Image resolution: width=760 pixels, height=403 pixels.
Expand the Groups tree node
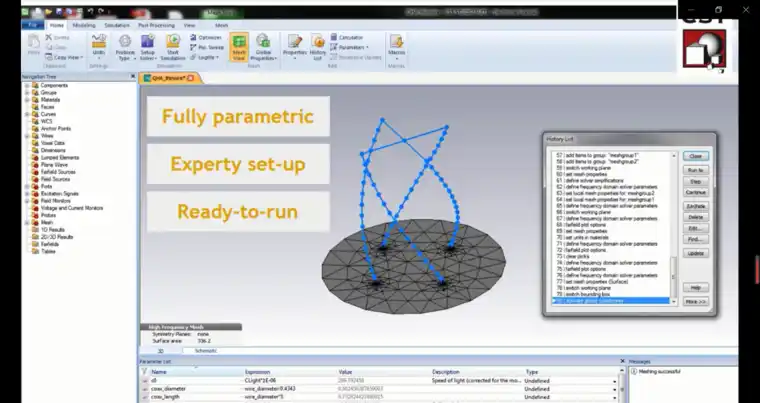(27, 93)
